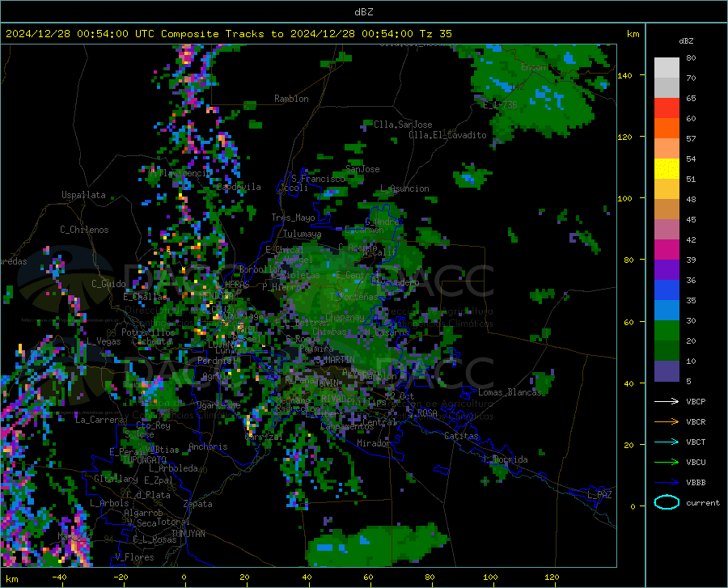Select the light gray swatch below 80

[667, 68]
